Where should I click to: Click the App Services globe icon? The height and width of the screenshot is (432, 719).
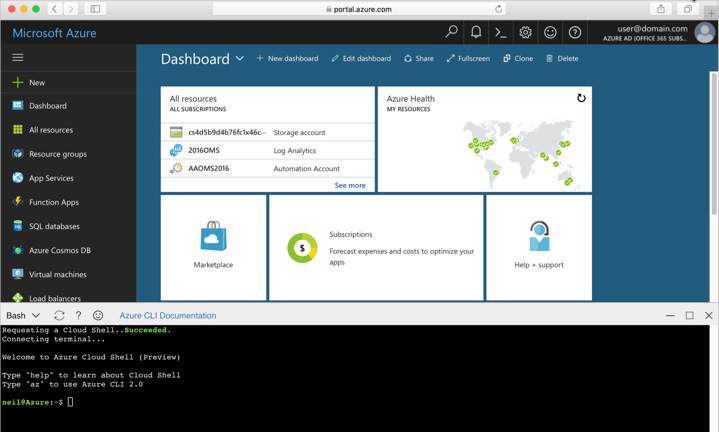17,178
